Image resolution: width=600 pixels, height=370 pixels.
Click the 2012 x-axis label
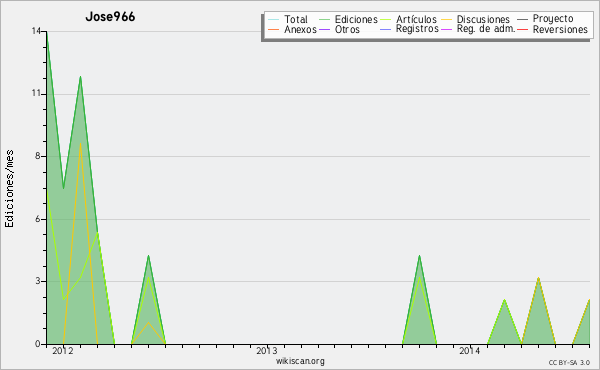(x=62, y=351)
